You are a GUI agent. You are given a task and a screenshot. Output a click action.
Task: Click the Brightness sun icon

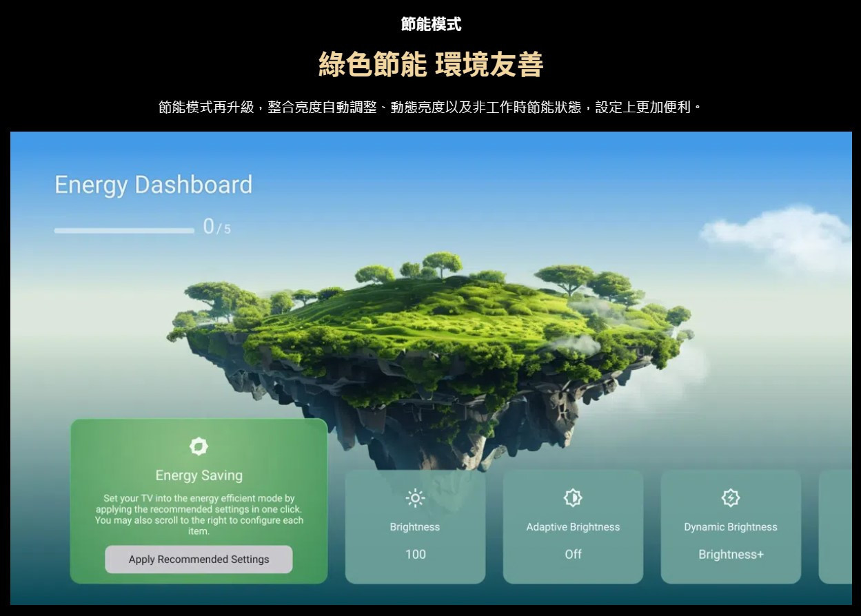(x=415, y=497)
